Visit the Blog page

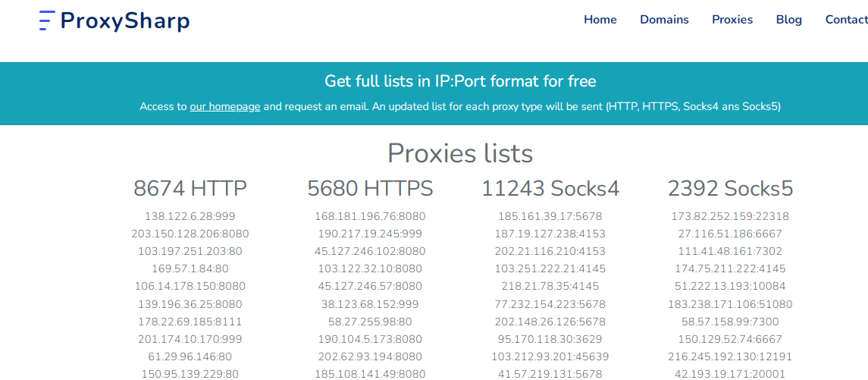pos(789,20)
